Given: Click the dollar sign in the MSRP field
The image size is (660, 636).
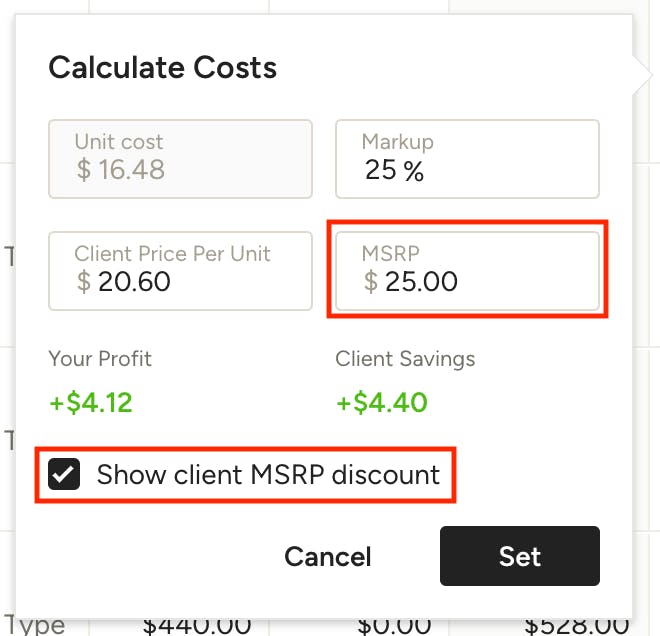Looking at the screenshot, I should click(x=371, y=281).
